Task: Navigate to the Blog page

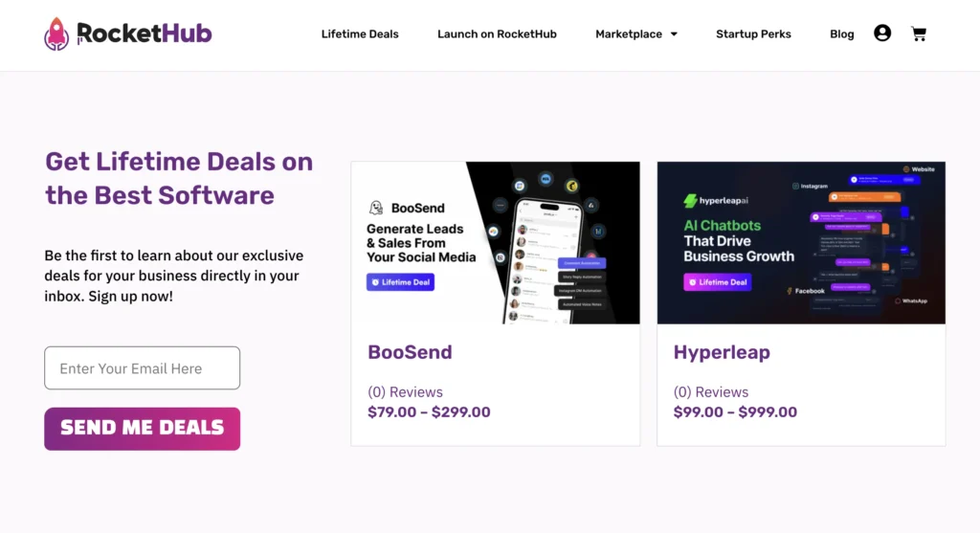Action: coord(842,34)
